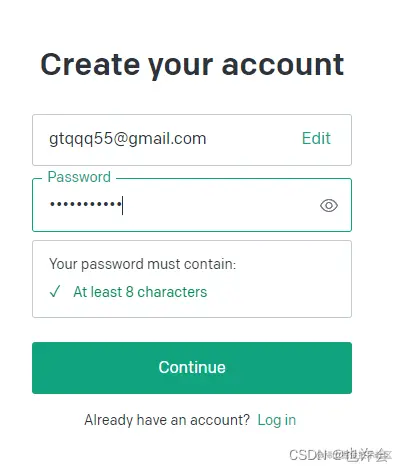Image resolution: width=404 pixels, height=472 pixels.
Task: Click empty space inside the email box
Action: (253, 139)
